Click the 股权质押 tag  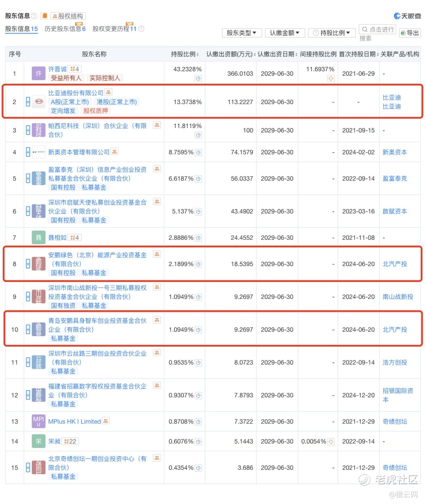click(96, 111)
